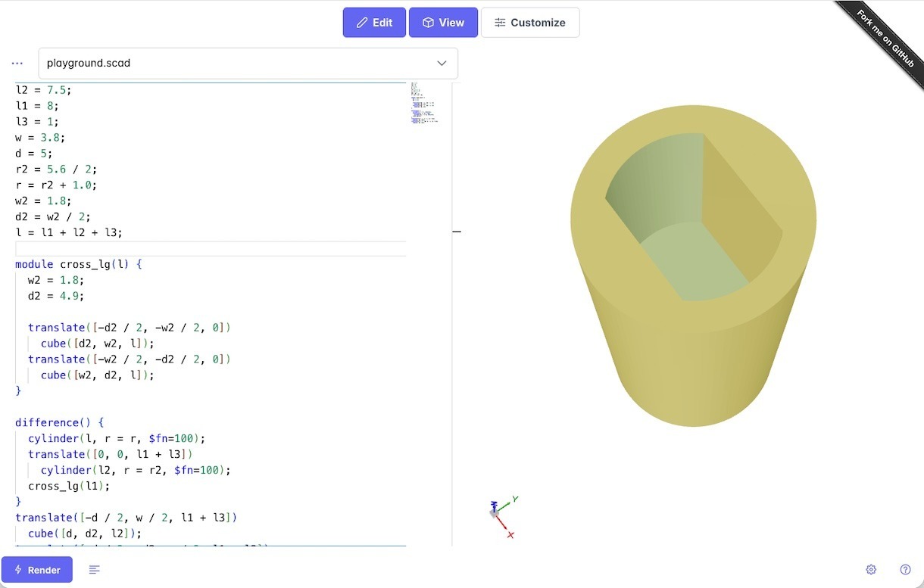Click the blue Z axis on the gizmo
The height and width of the screenshot is (588, 924).
point(494,505)
